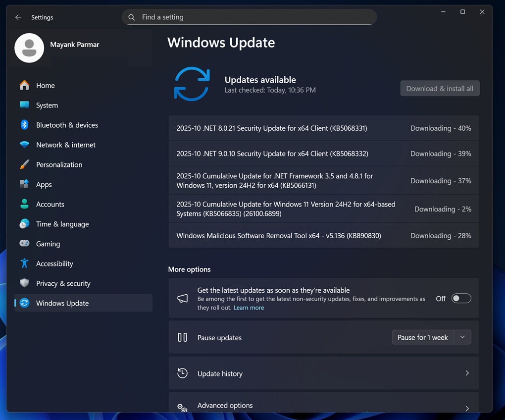Click the Accessibility icon in sidebar
This screenshot has height=420, width=505.
(24, 263)
